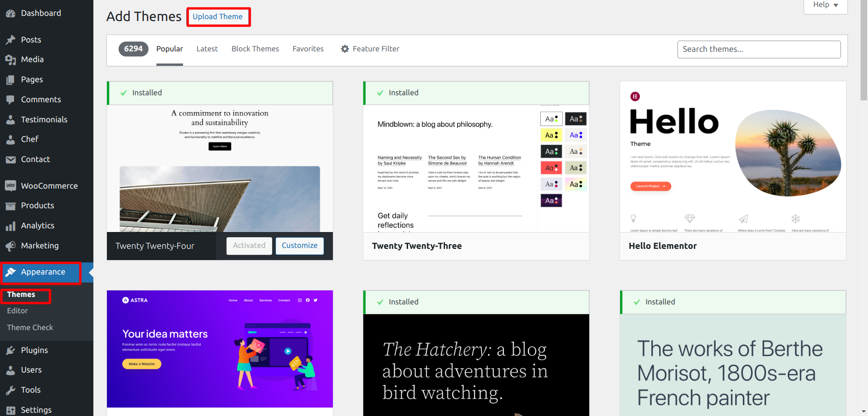Image resolution: width=868 pixels, height=416 pixels.
Task: Click the Upload Theme button
Action: tap(218, 17)
